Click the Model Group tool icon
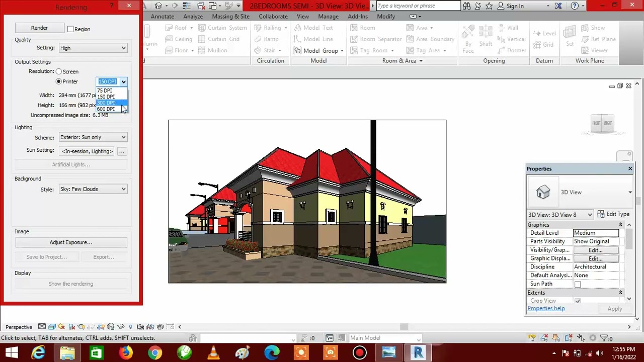Viewport: 644px width, 362px height. [297, 50]
